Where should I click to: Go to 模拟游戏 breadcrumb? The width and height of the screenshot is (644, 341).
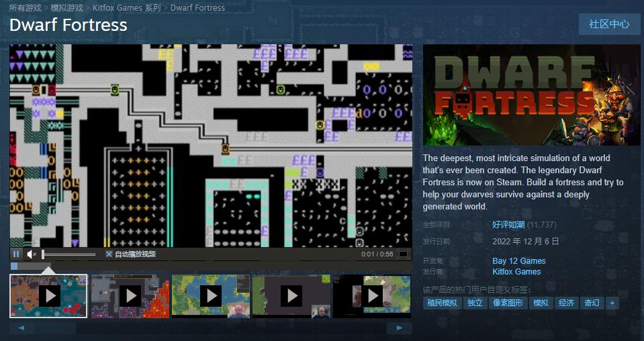pos(67,8)
